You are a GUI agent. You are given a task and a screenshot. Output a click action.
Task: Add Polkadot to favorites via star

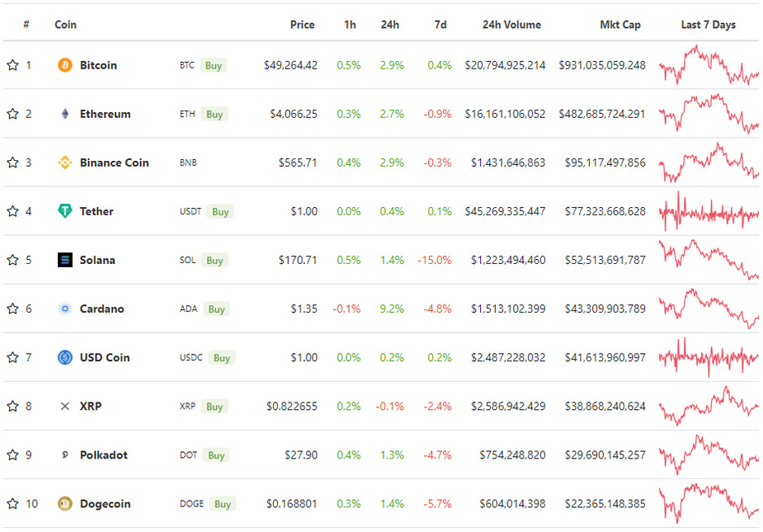(x=12, y=454)
